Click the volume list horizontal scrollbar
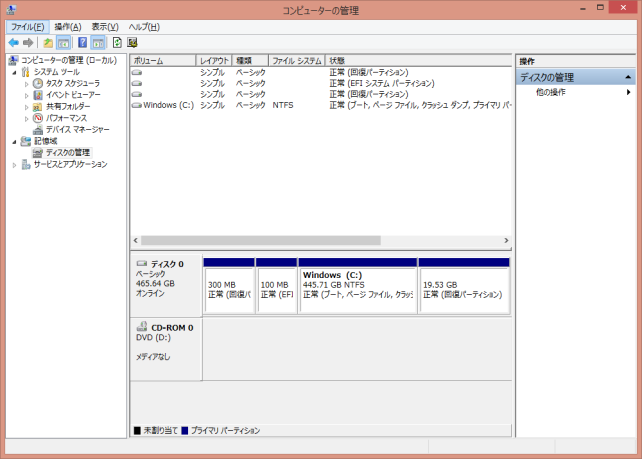The height and width of the screenshot is (459, 642). [260, 240]
